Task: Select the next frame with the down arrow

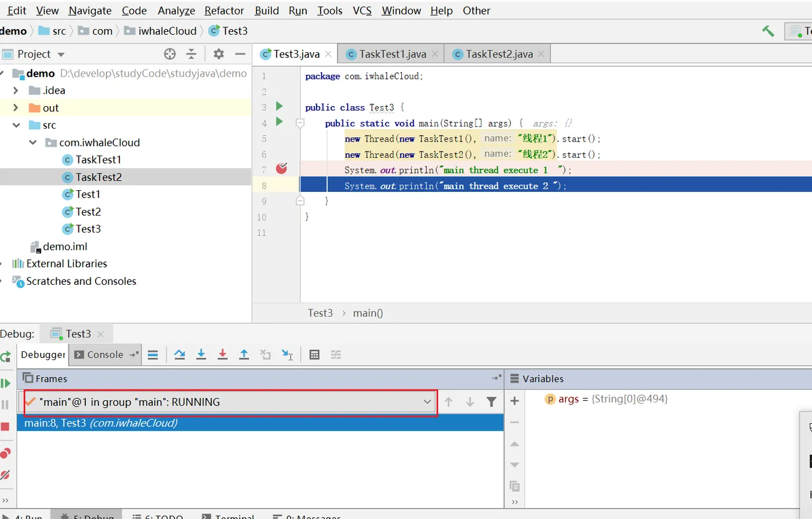Action: (470, 402)
